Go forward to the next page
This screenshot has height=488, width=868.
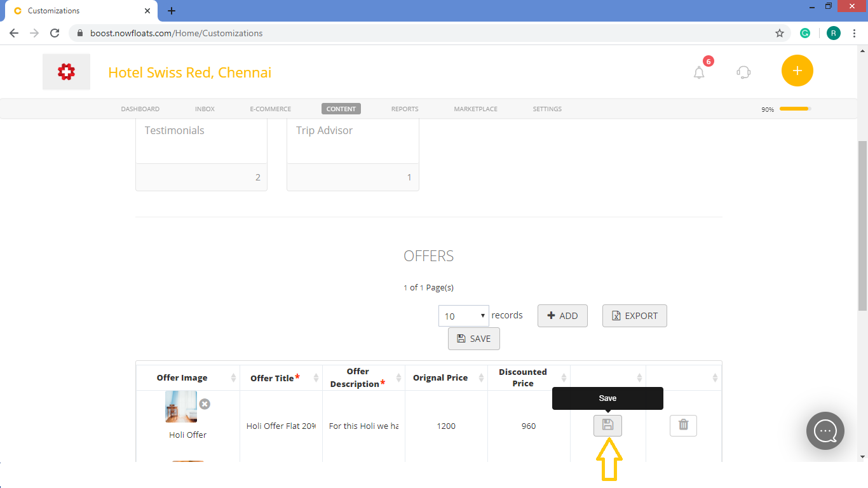[x=34, y=33]
